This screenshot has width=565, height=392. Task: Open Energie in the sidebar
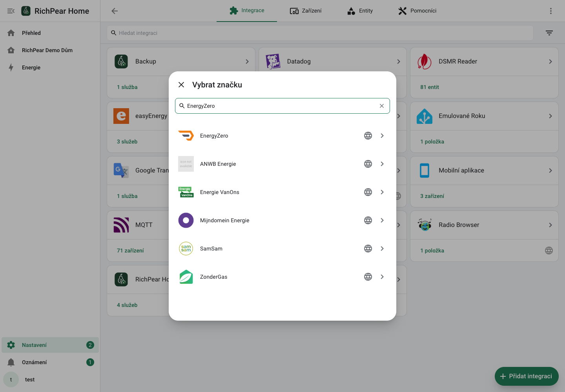[50, 67]
